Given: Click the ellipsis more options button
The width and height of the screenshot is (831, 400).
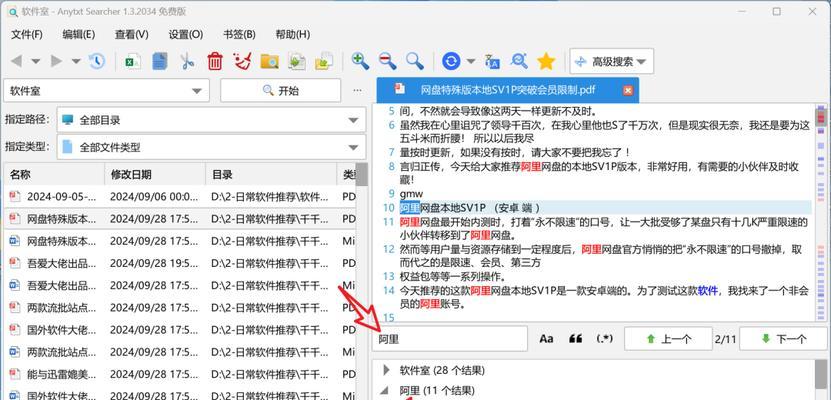Looking at the screenshot, I should coord(358,91).
